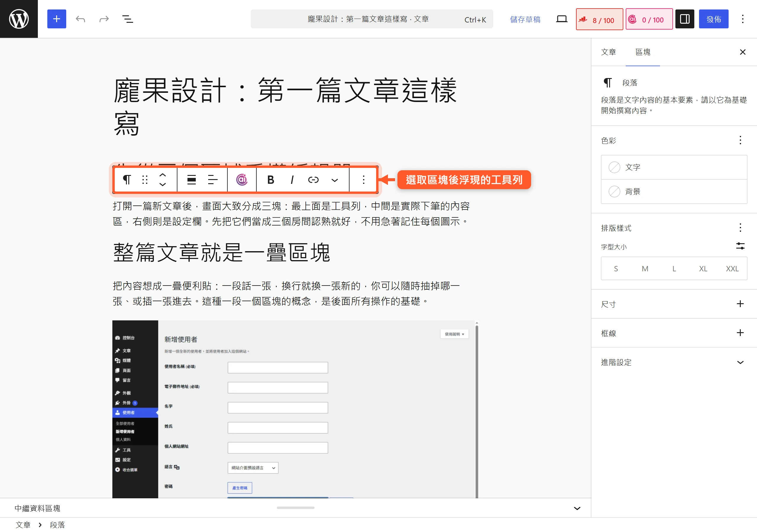This screenshot has width=757, height=532.
Task: Toggle italic formatting
Action: point(292,180)
